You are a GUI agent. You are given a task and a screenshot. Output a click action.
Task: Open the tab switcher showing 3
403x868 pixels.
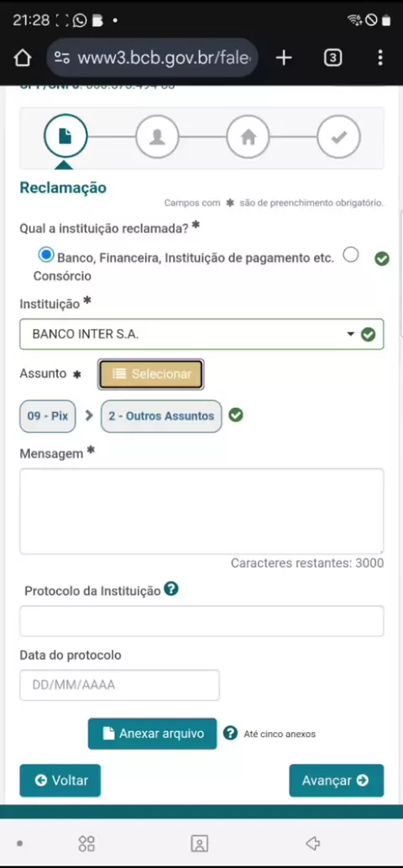[332, 58]
